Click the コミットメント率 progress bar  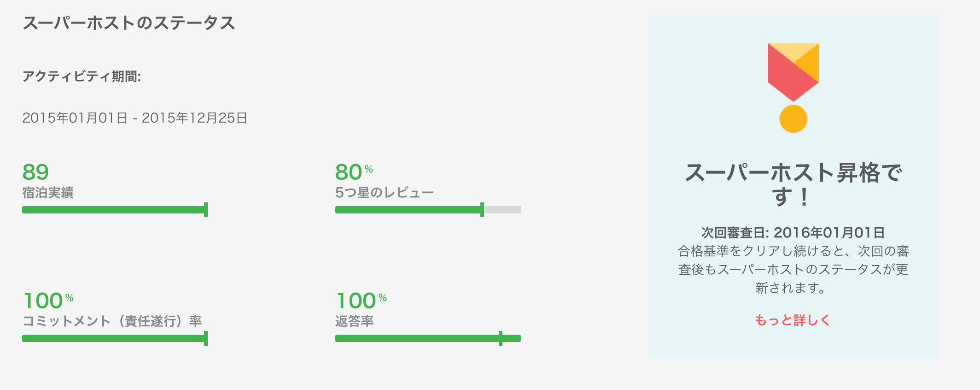[x=115, y=338]
